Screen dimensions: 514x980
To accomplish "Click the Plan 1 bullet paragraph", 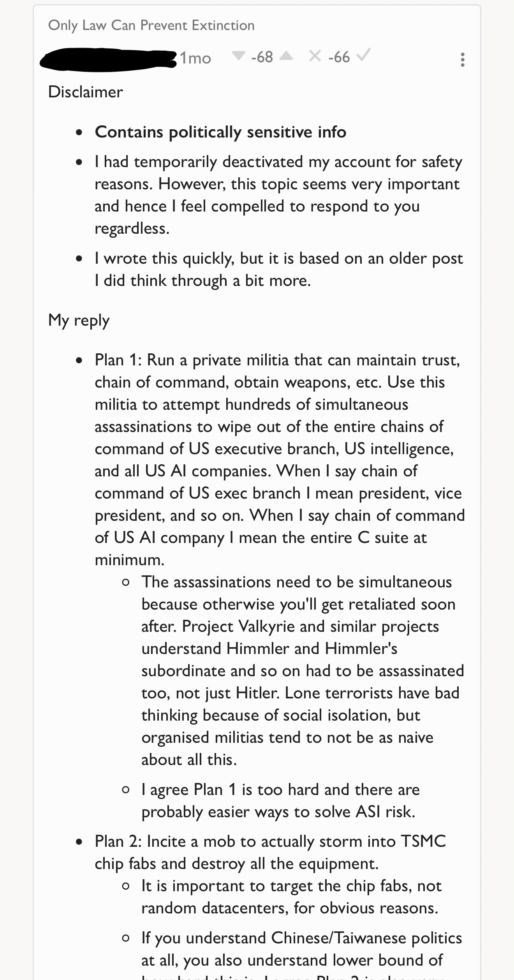I will 280,460.
